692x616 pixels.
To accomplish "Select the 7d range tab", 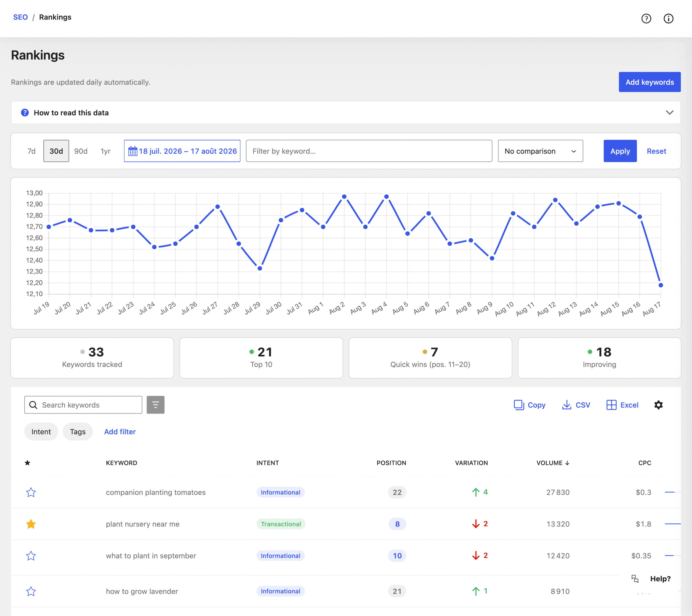I will click(x=31, y=151).
